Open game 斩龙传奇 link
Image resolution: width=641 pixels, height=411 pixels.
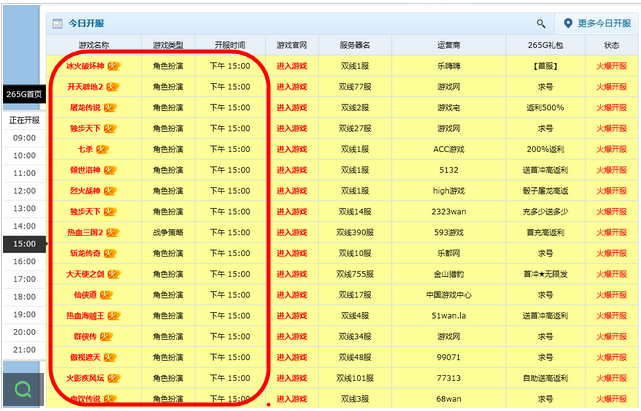click(x=85, y=253)
